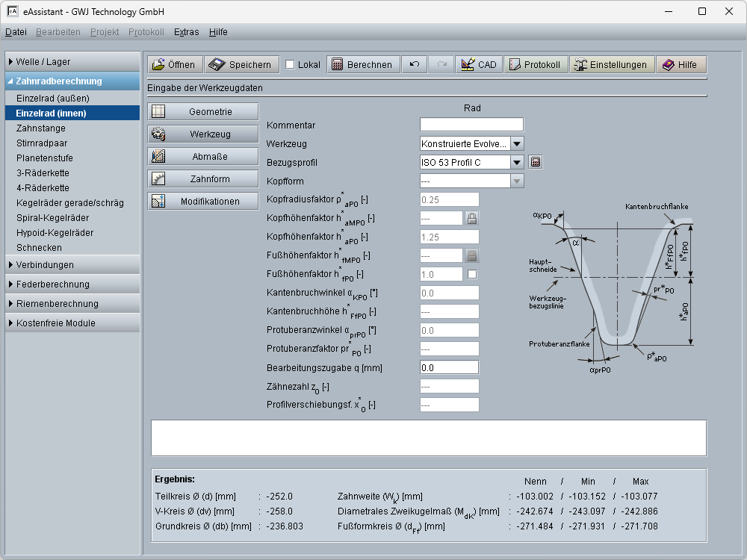Click the Bearbeitungszugabe q input field
Viewport: 747px width, 560px height.
pyautogui.click(x=449, y=367)
